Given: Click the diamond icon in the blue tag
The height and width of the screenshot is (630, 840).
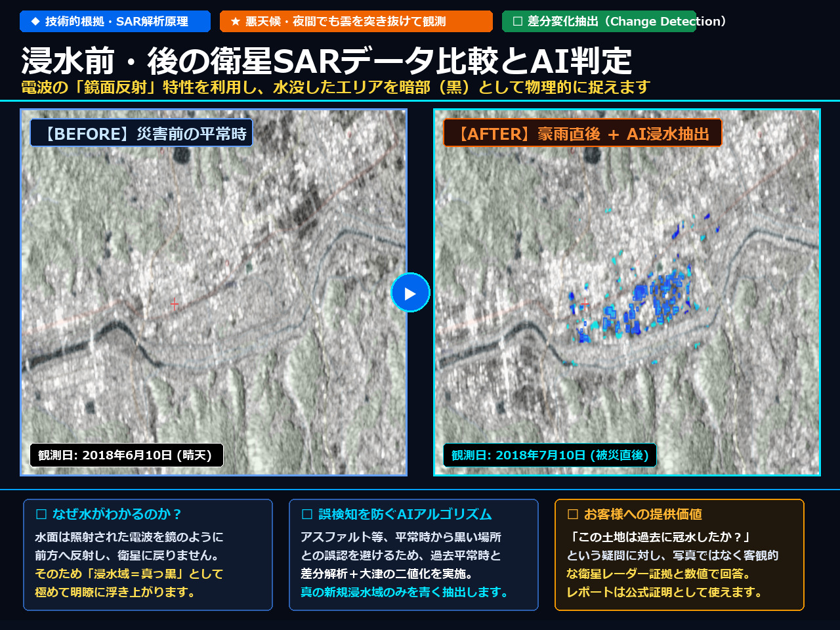Looking at the screenshot, I should [x=35, y=21].
